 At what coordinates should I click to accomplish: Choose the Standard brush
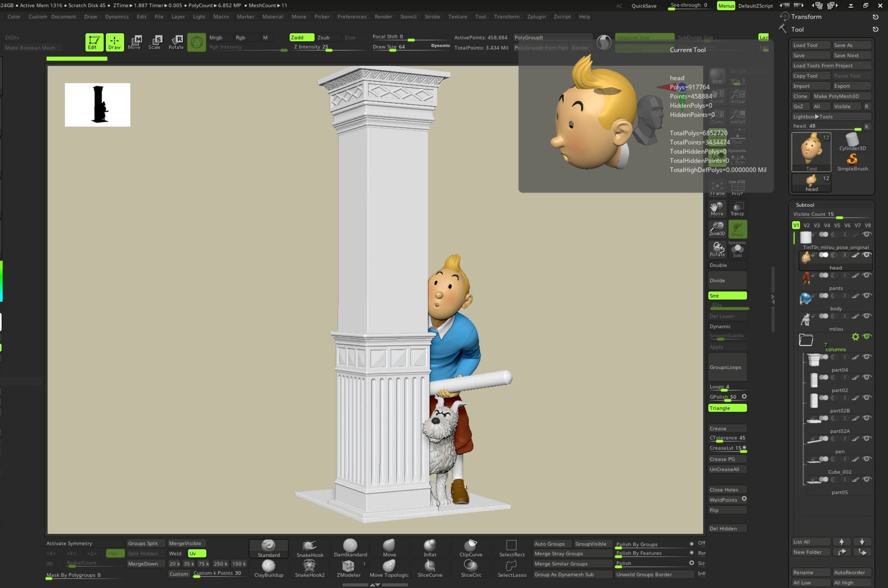tap(268, 548)
